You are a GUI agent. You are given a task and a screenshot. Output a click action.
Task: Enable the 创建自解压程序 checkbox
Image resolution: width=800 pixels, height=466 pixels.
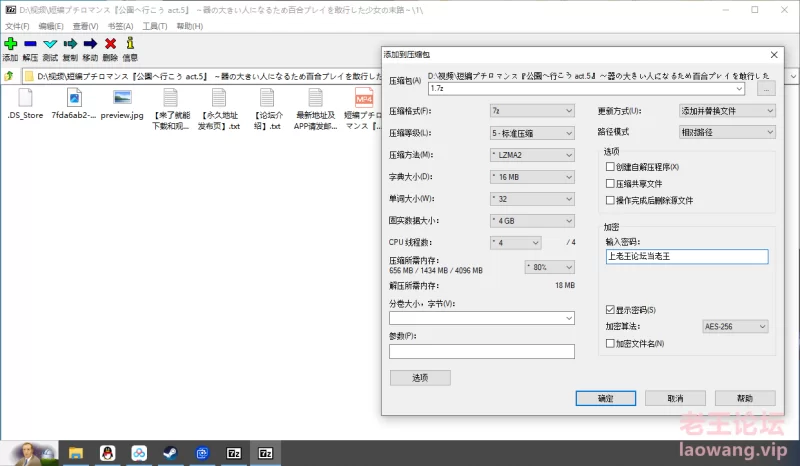pyautogui.click(x=610, y=166)
